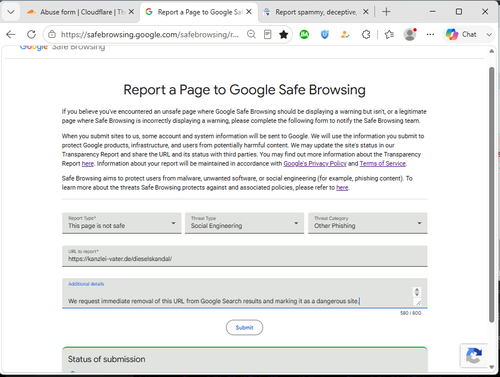Click the 580 / 800 character counter
The width and height of the screenshot is (500, 377).
click(x=411, y=313)
